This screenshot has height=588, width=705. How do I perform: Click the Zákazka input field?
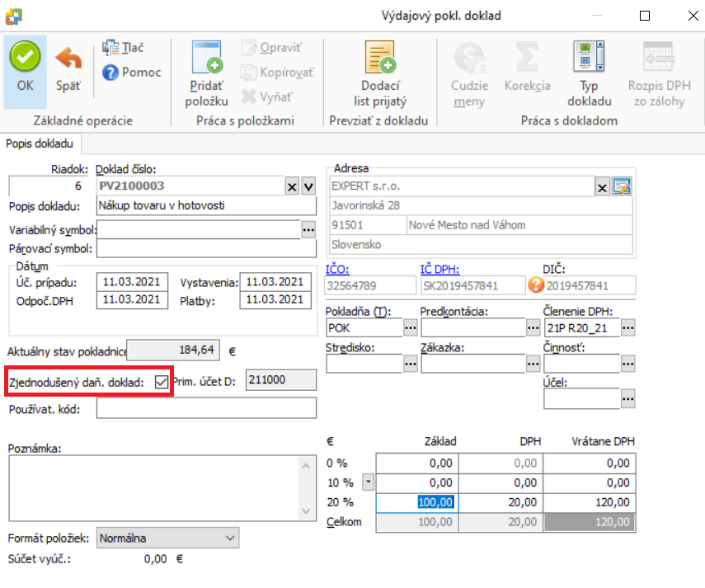(x=473, y=363)
